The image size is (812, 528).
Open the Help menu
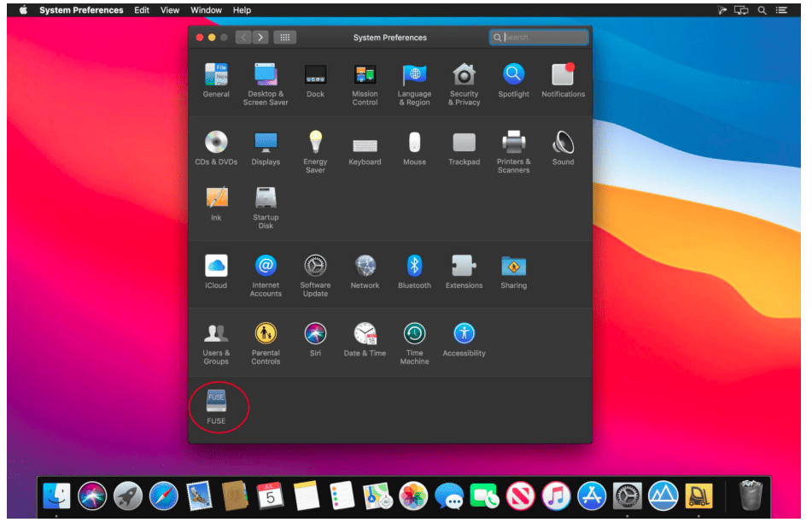242,10
